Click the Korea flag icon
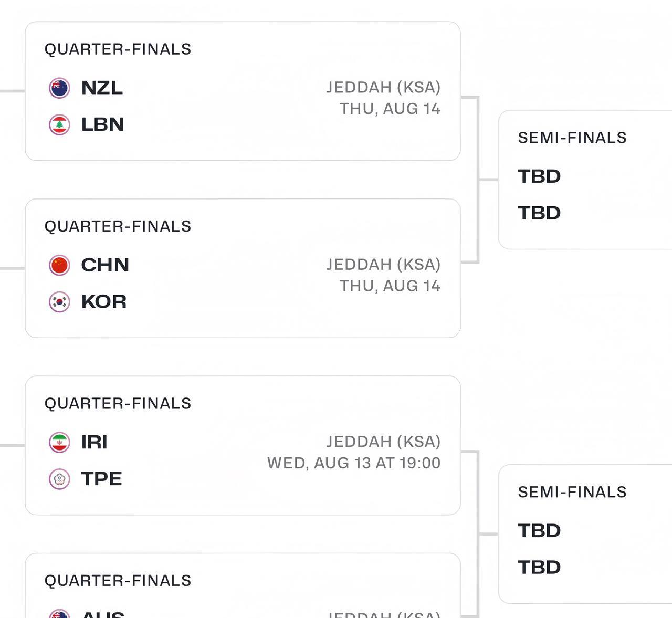Screen dimensions: 672x618 (59, 302)
